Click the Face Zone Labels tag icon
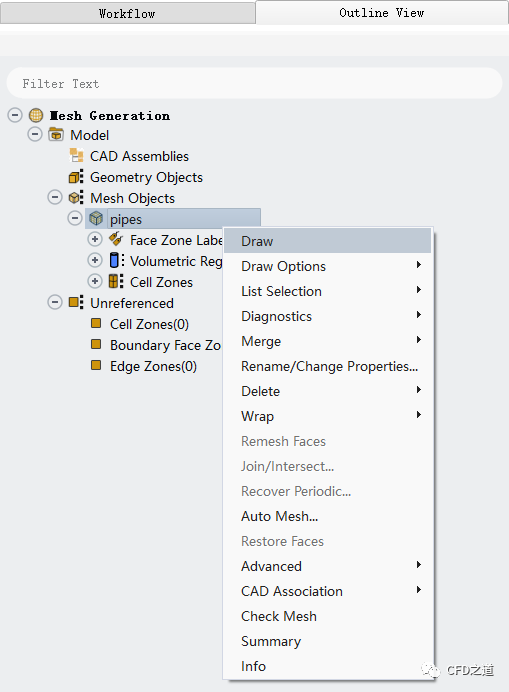509x692 pixels. coord(116,239)
